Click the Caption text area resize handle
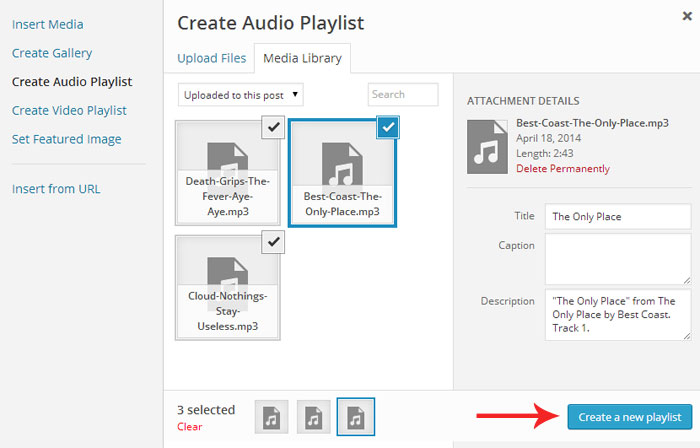Viewport: 700px width, 448px height. pyautogui.click(x=687, y=280)
